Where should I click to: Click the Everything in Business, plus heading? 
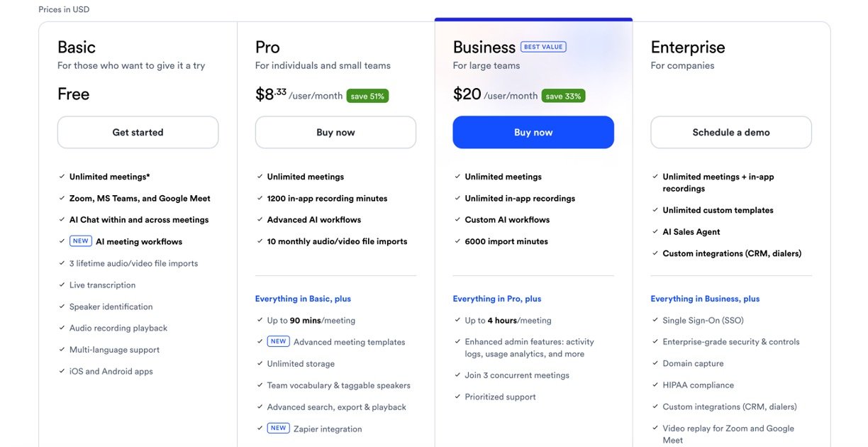pos(705,299)
